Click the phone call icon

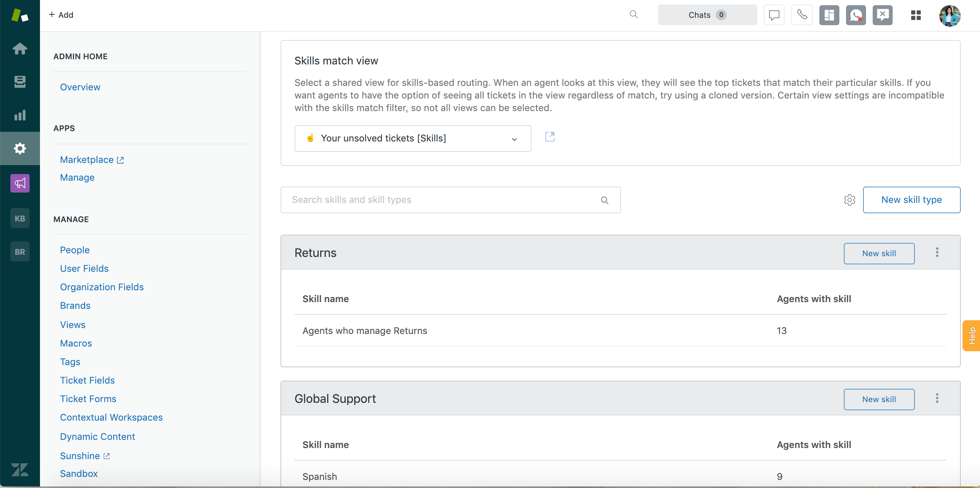point(802,14)
